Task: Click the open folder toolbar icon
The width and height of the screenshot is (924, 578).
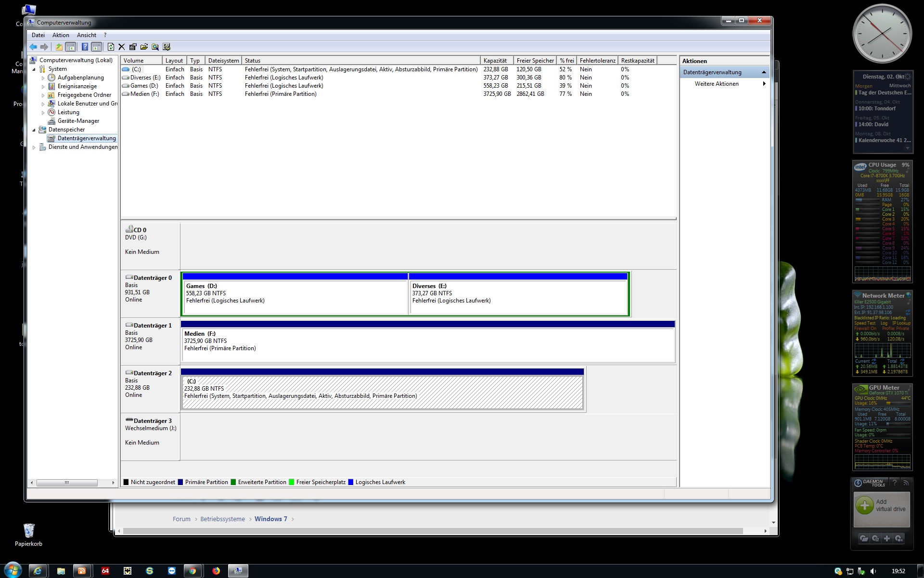Action: pos(144,47)
